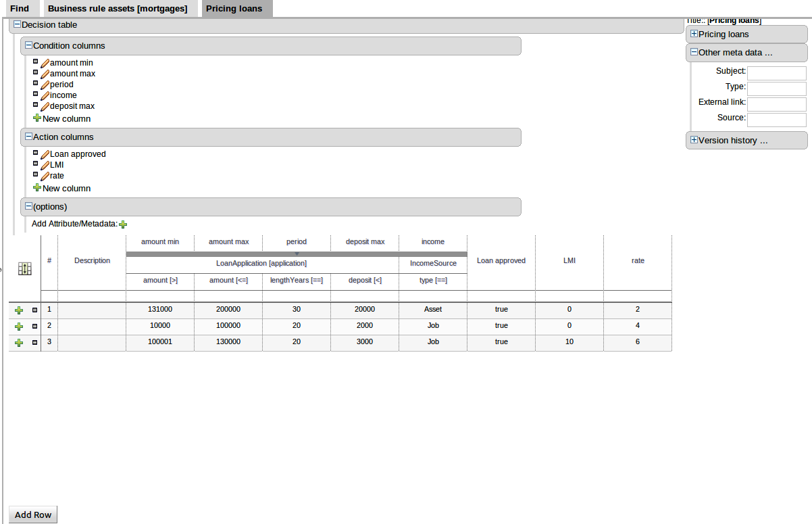
Task: Edit the 'amount min' condition column pencil icon
Action: [45, 63]
